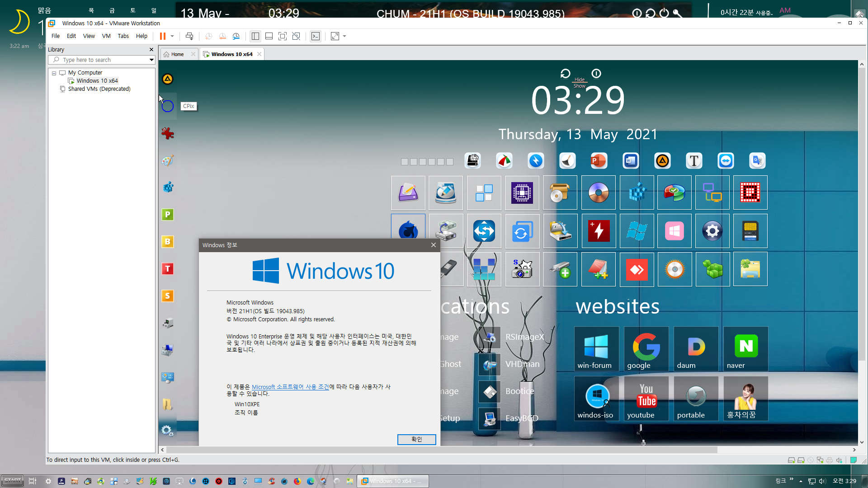Close the Windows 정보 dialog
This screenshot has width=868, height=488.
pos(434,245)
